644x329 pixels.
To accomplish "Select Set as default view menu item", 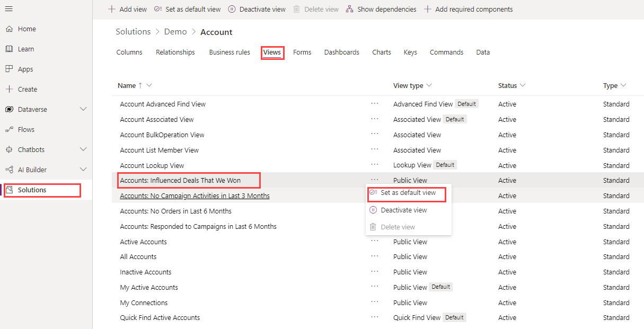I will pos(407,193).
